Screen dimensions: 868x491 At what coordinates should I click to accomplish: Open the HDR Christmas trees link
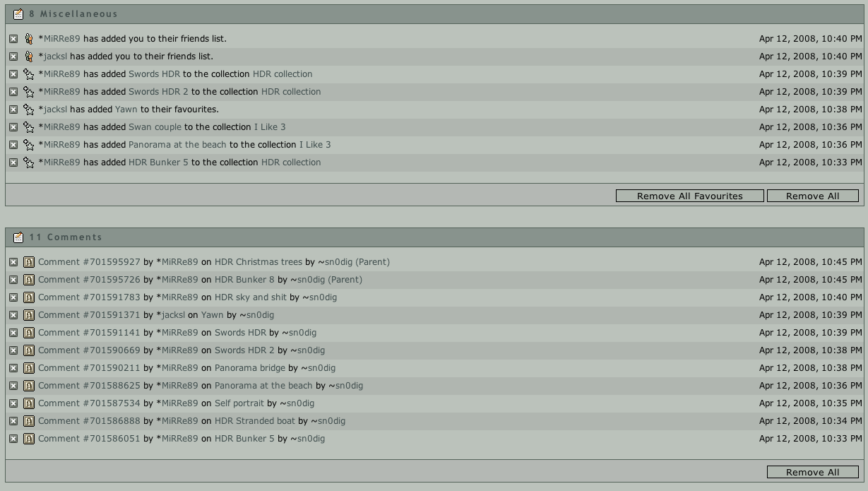(x=258, y=262)
